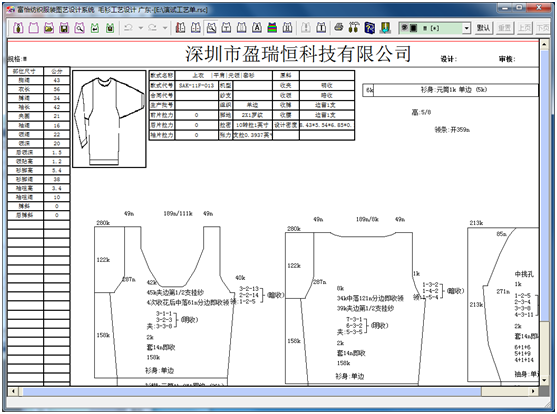Toggle the highlighted zoom sweater view icon
Viewport: 557px width, 414px height.
point(211,27)
